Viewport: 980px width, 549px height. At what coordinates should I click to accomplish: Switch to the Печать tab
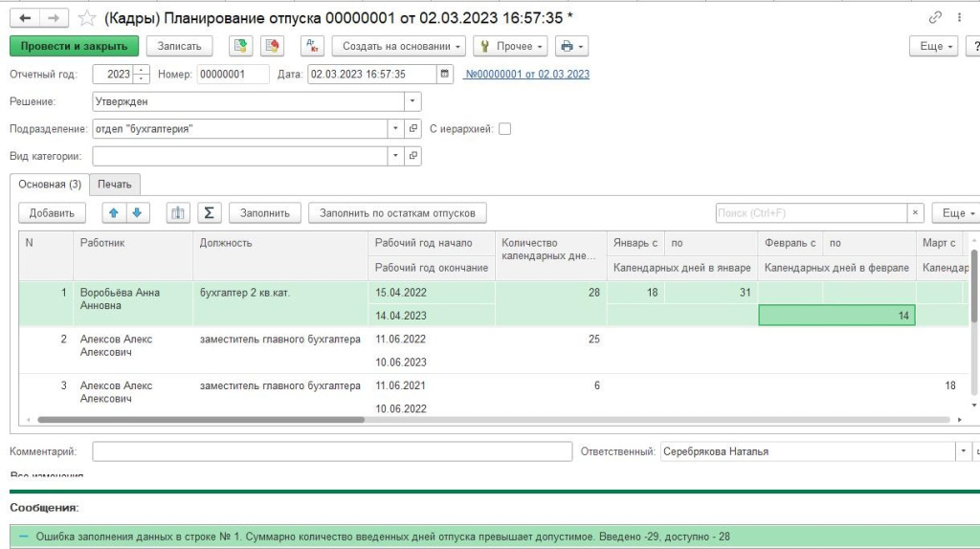click(x=115, y=184)
